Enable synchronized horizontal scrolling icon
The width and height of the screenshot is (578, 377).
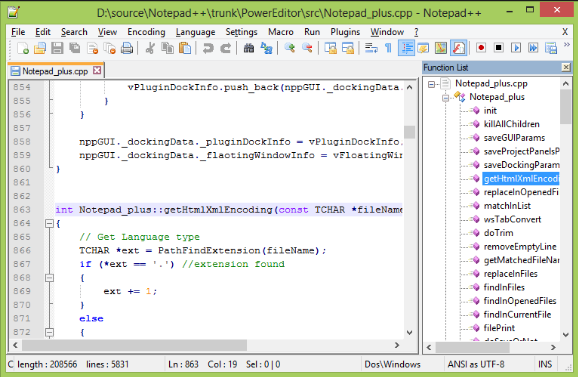tap(348, 48)
